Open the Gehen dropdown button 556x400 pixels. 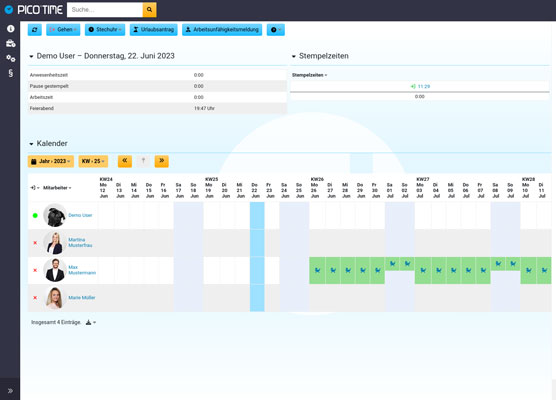pyautogui.click(x=63, y=30)
